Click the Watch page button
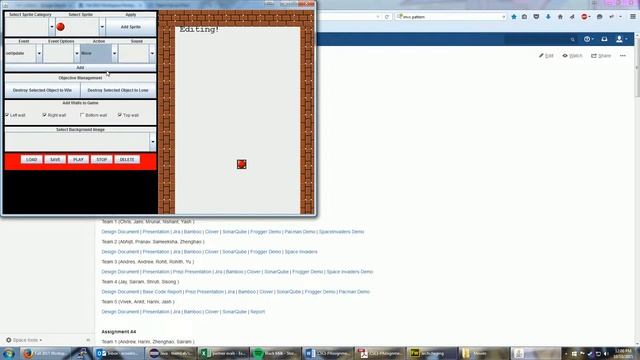The image size is (640, 360). click(x=572, y=56)
